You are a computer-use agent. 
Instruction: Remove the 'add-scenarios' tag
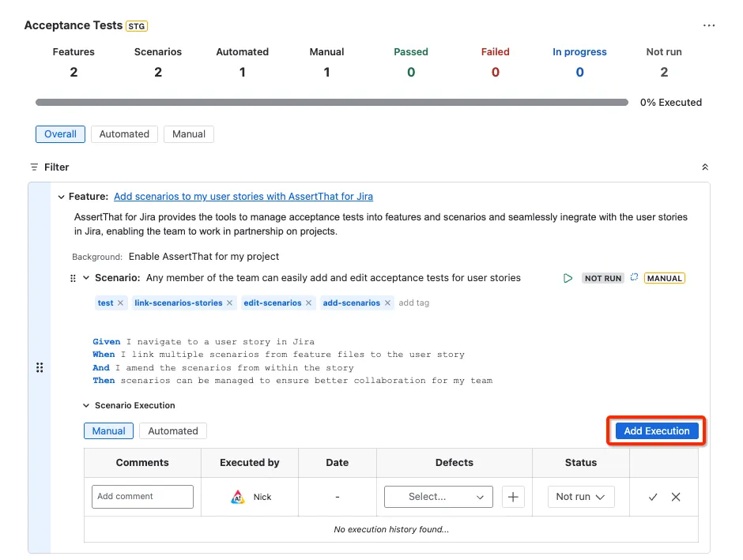coord(387,303)
